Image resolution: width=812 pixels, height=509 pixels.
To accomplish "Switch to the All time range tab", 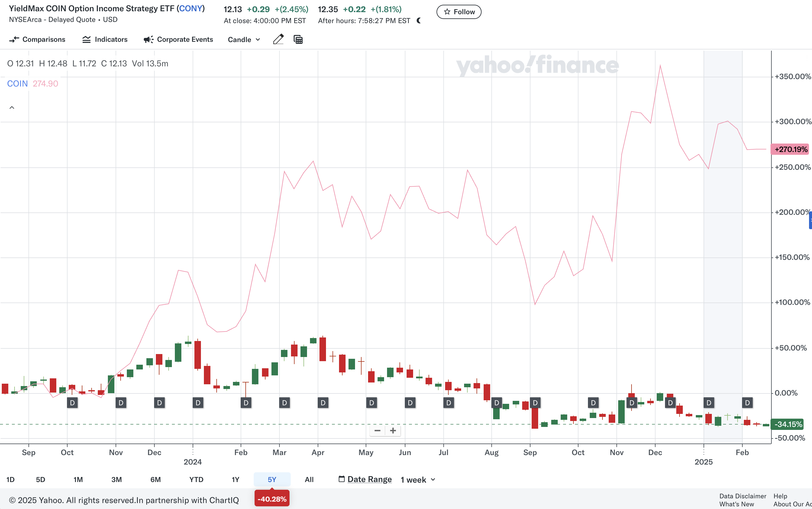I will [309, 479].
